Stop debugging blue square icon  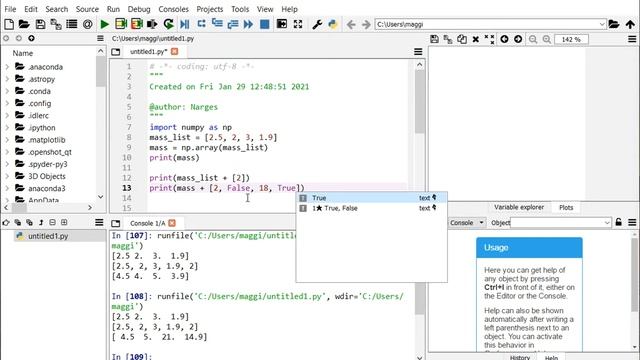tap(264, 24)
